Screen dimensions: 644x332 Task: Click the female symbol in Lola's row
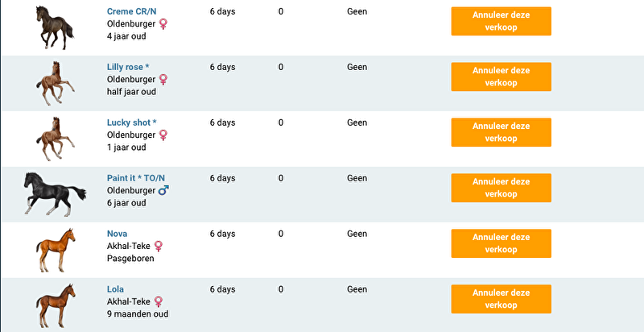click(159, 301)
